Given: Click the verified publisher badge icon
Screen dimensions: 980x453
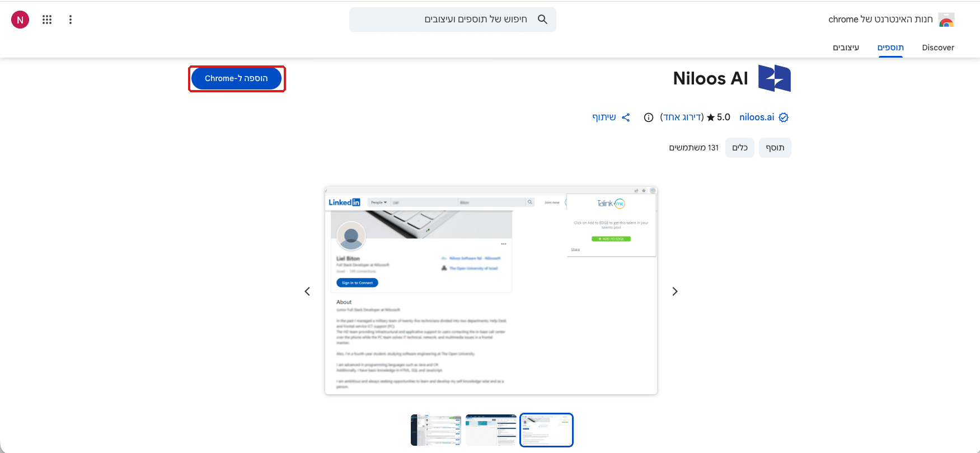Looking at the screenshot, I should coord(784,117).
